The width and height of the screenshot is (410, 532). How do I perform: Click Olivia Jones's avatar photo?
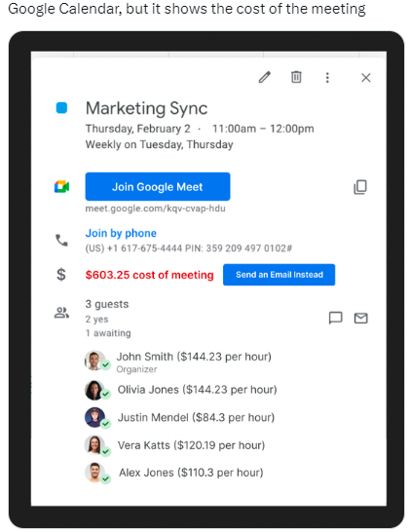pos(94,390)
